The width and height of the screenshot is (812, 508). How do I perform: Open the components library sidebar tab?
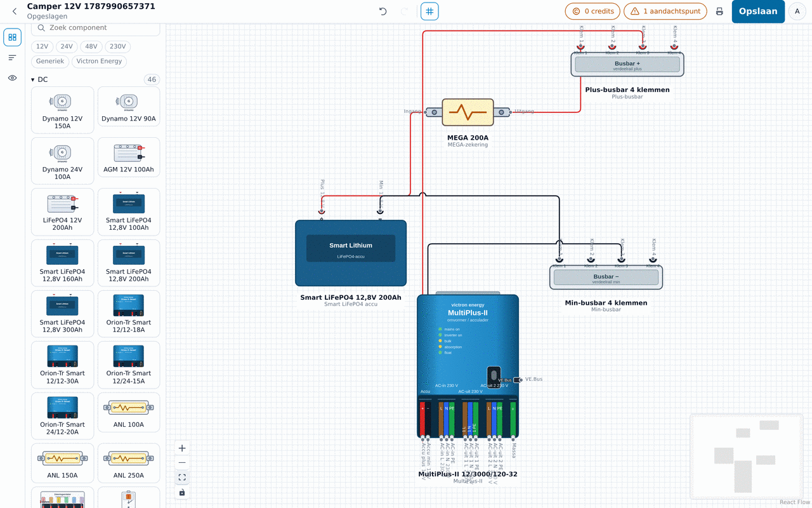tap(12, 37)
